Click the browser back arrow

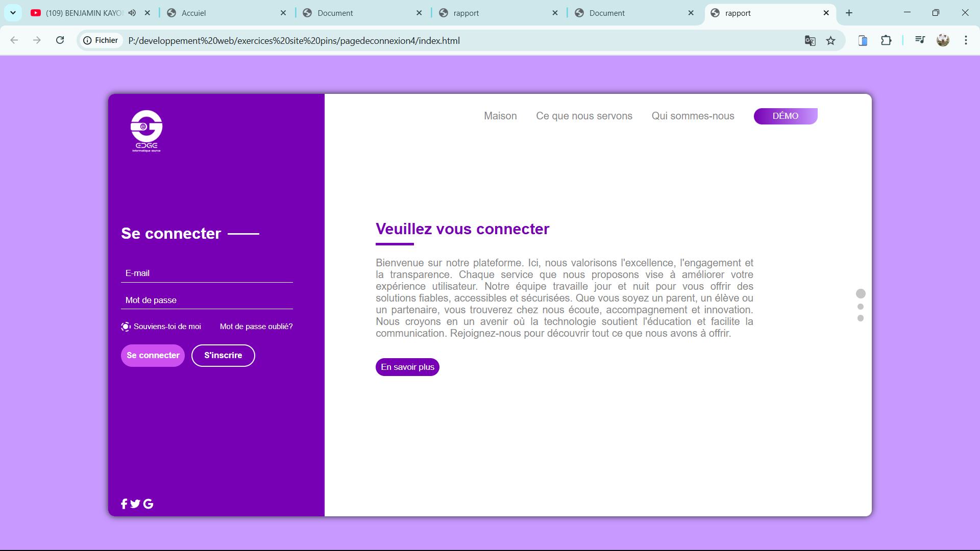point(14,40)
